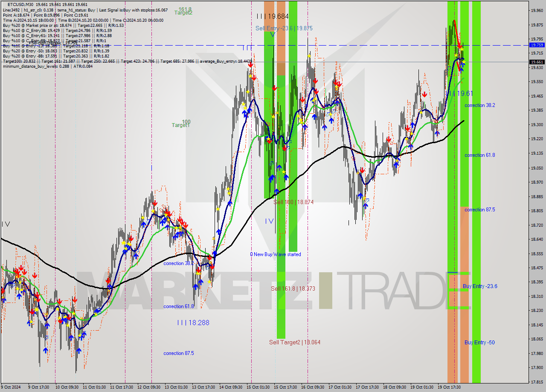Viewport: 546px width, 392px height.
Task: Click the 'Sell Target2 | 18.064' label
Action: point(295,342)
